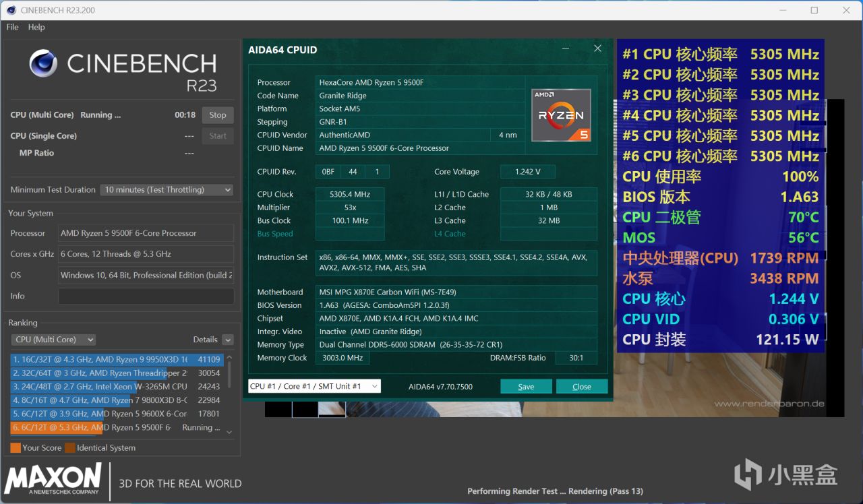Open the CPU (Multi Core) ranking dropdown
This screenshot has height=504, width=863.
point(53,340)
